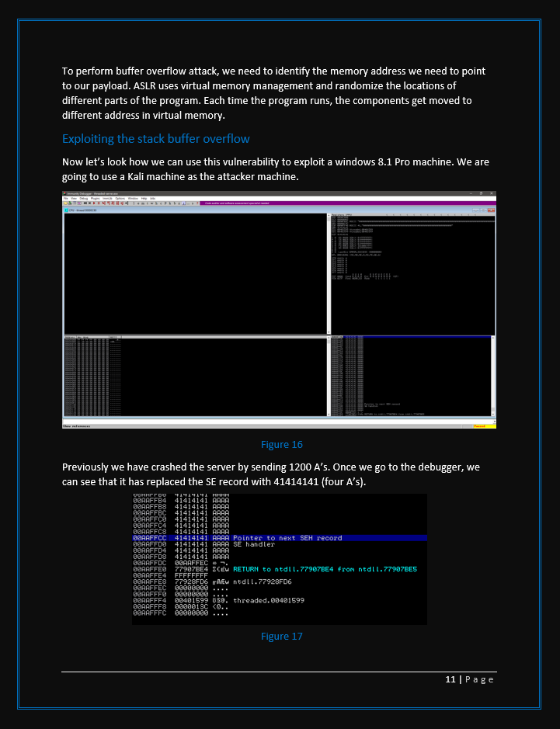The width and height of the screenshot is (560, 729).
Task: Open the Jobs menu in Immunity Debugger
Action: 152,199
